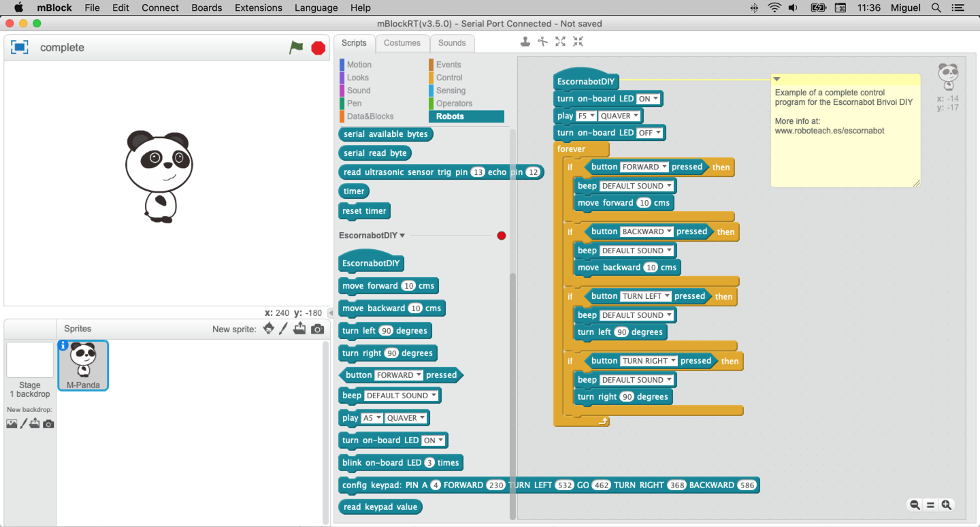This screenshot has height=527, width=980.
Task: Paint a new sprite with the brush icon
Action: (284, 328)
